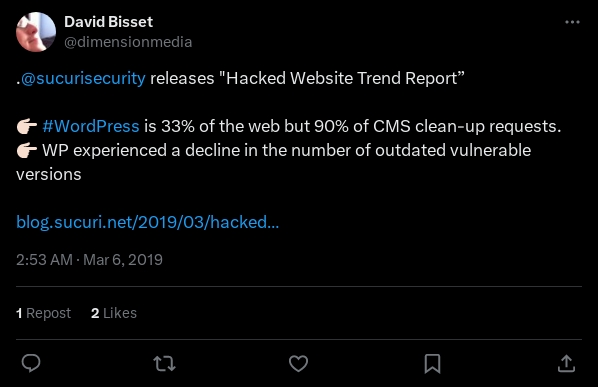Click the pointing hand emoji before WP experienced
Screen dimensions: 598x387
(x=27, y=150)
